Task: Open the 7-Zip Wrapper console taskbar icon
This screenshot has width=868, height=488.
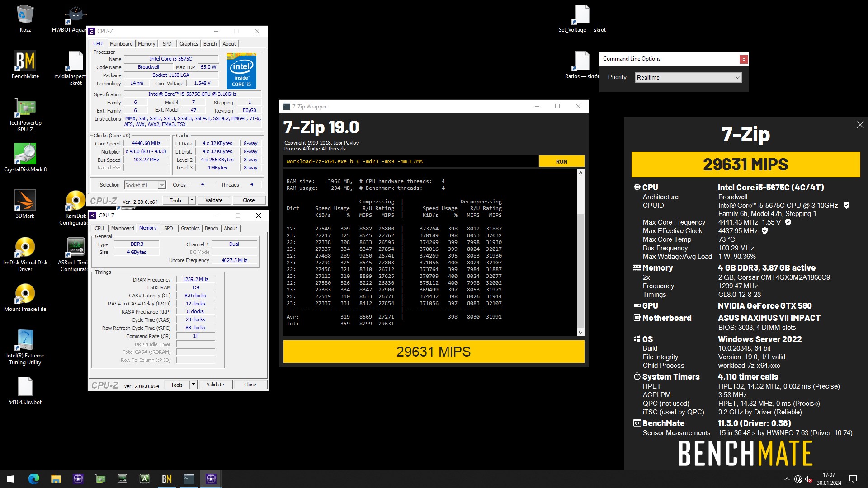Action: point(189,479)
